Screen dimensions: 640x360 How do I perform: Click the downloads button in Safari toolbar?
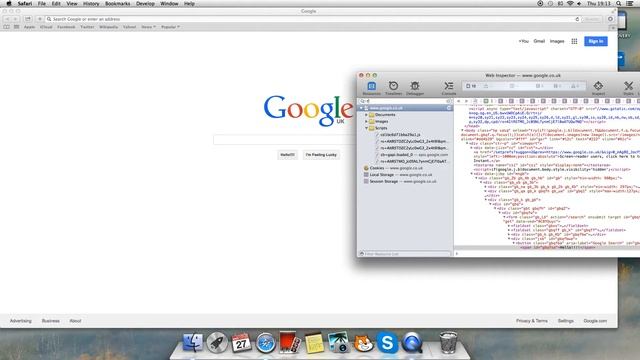[x=611, y=19]
